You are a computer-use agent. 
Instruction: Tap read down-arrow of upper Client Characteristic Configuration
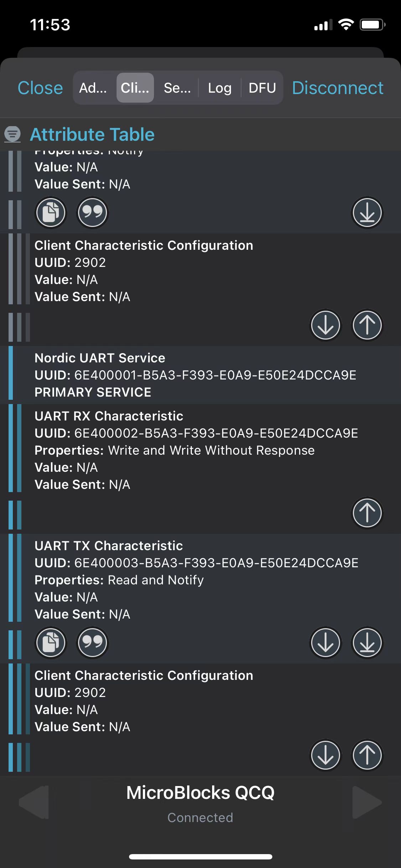point(325,325)
